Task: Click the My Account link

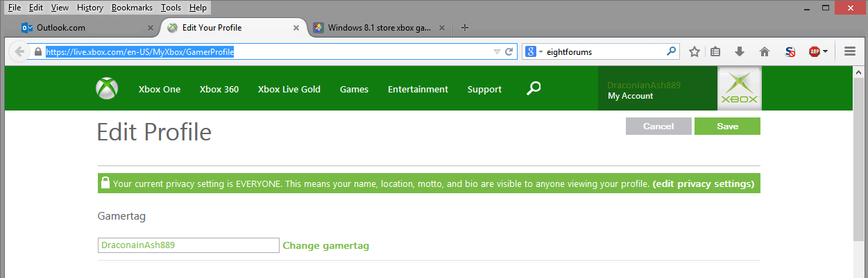Action: [630, 96]
